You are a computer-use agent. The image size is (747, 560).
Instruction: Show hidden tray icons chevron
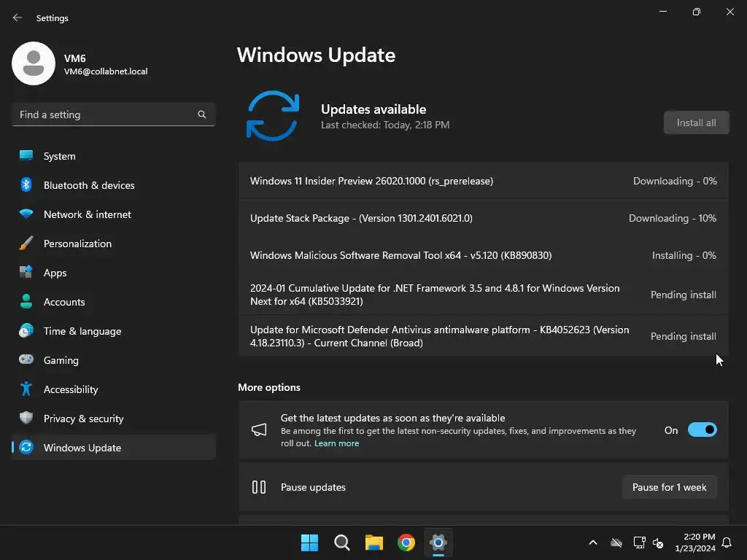[593, 542]
